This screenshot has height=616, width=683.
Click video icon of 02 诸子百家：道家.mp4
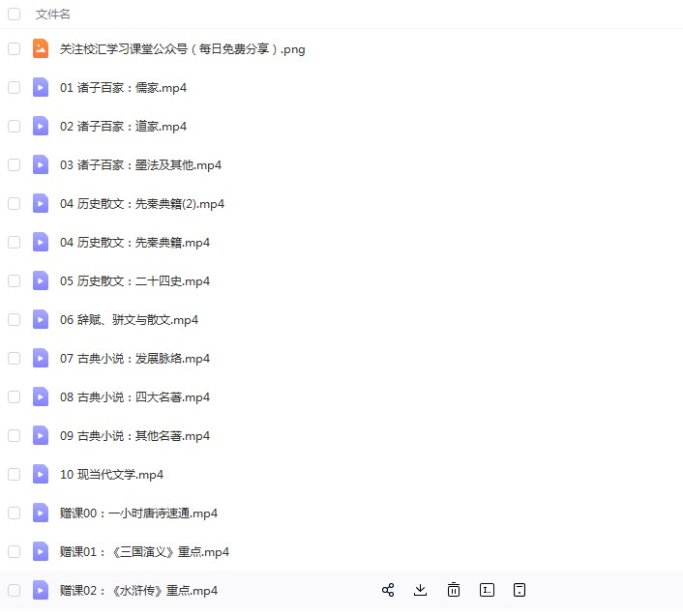point(41,127)
